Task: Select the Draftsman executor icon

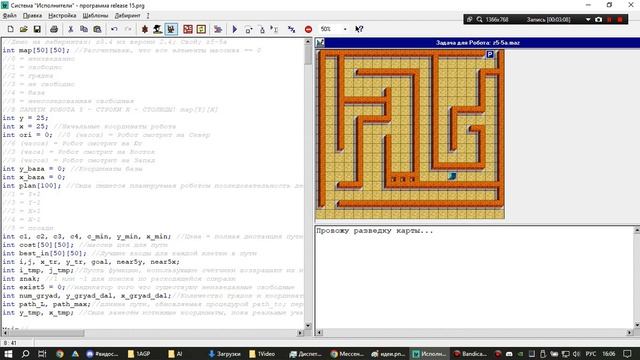Action: [158, 29]
